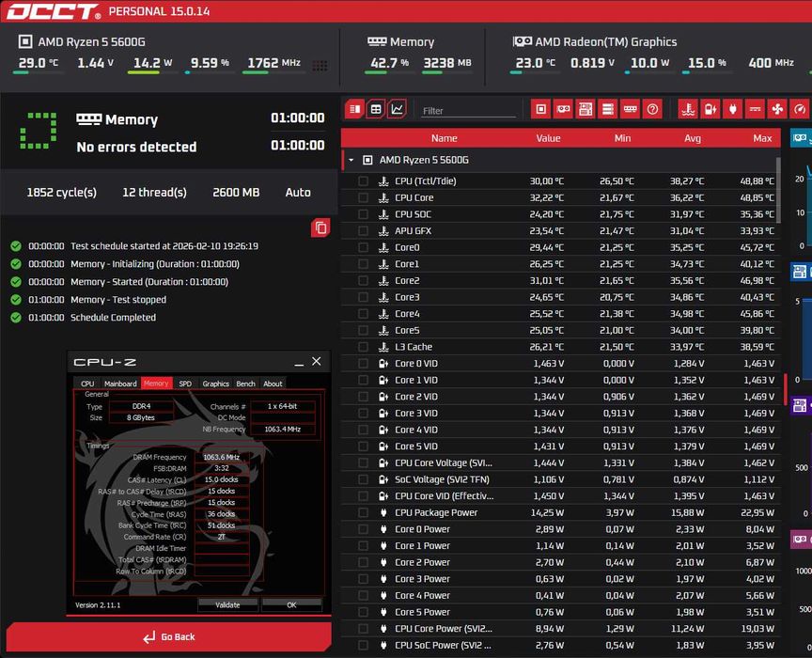Toggle the temperature sensor type filter
Viewport: 812px width, 658px height.
688,109
